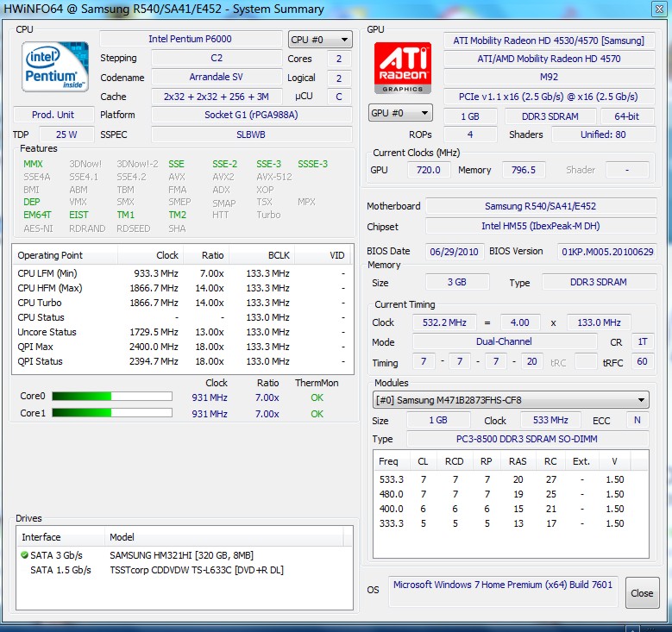The image size is (672, 632).
Task: Click the GPU clock 720.0 field
Action: 429,170
